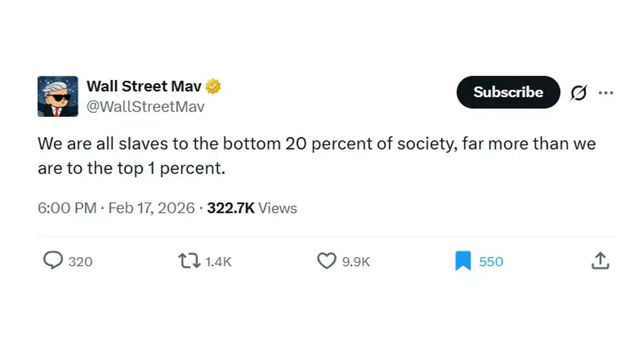Click the Wall Street Mav display name
The image size is (644, 338).
pos(144,86)
